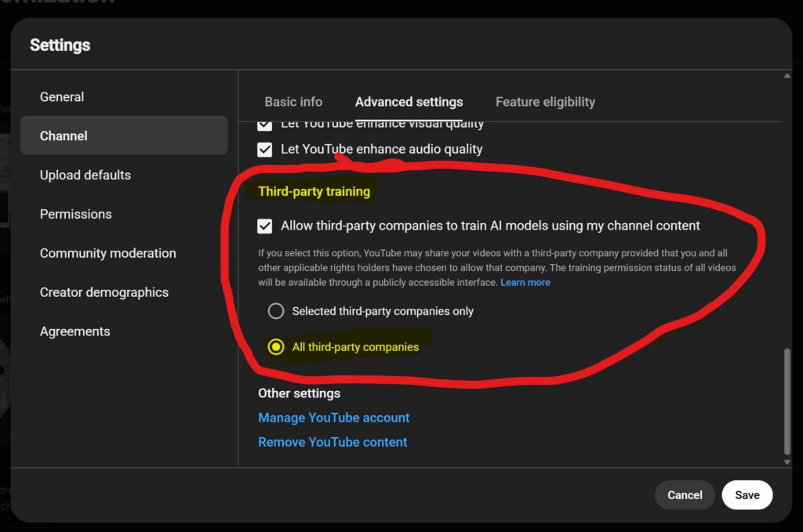Click the Settings dialog title

coord(60,45)
